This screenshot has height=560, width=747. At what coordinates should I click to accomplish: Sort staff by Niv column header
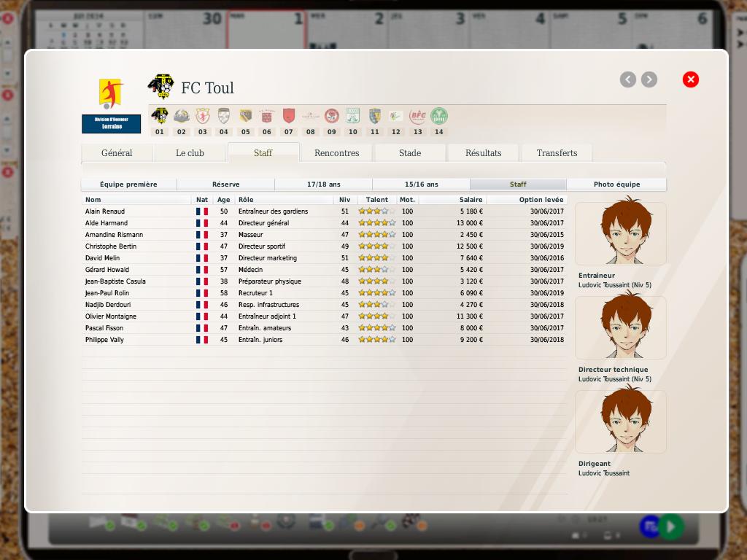pyautogui.click(x=344, y=200)
